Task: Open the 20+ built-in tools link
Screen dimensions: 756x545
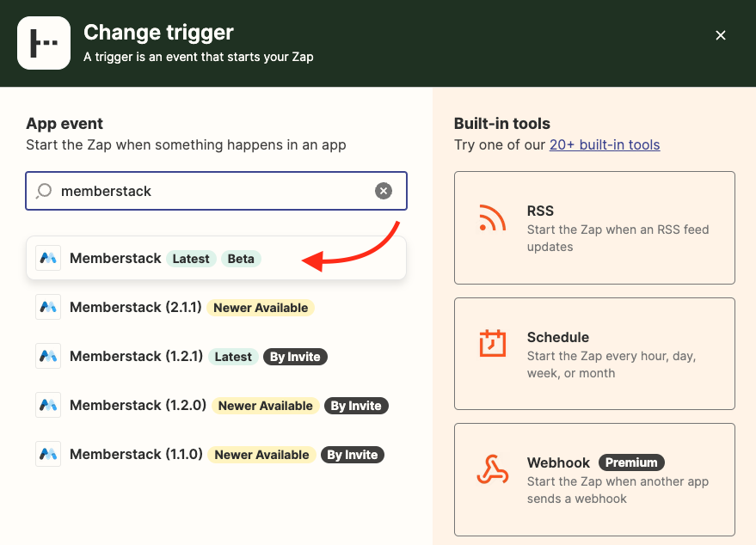Action: click(x=605, y=144)
